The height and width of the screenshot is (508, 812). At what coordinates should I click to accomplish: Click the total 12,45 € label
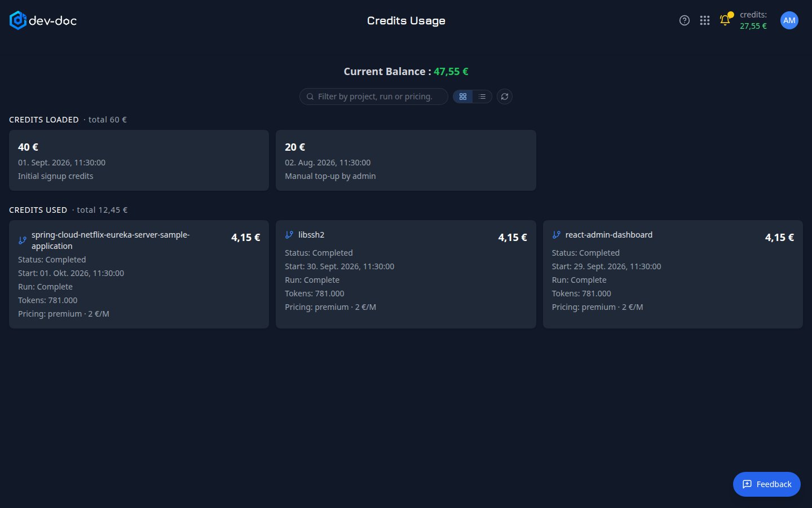pyautogui.click(x=102, y=210)
